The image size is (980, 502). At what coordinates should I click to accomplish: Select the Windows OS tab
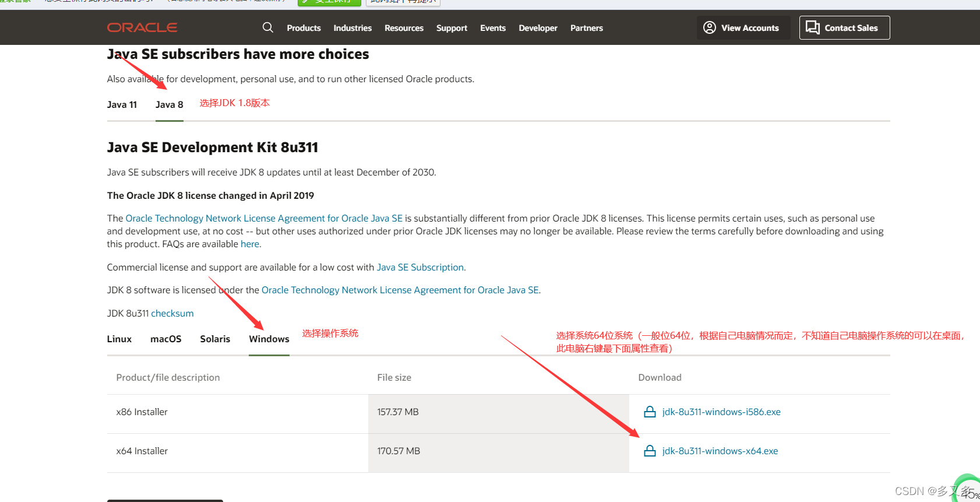click(x=269, y=339)
